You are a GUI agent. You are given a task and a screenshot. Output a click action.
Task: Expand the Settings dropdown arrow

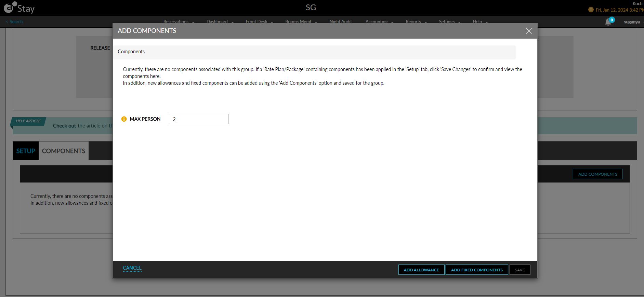[459, 22]
